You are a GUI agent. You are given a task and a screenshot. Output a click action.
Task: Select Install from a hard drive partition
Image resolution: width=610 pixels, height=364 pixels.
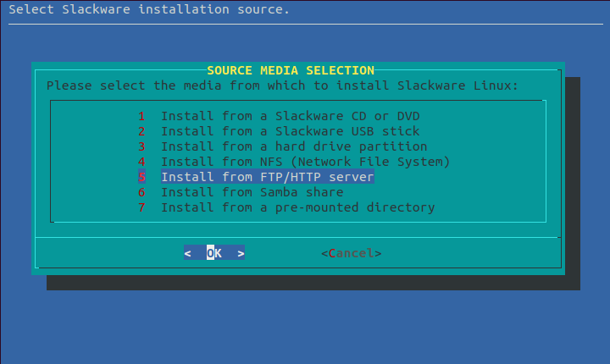[294, 146]
